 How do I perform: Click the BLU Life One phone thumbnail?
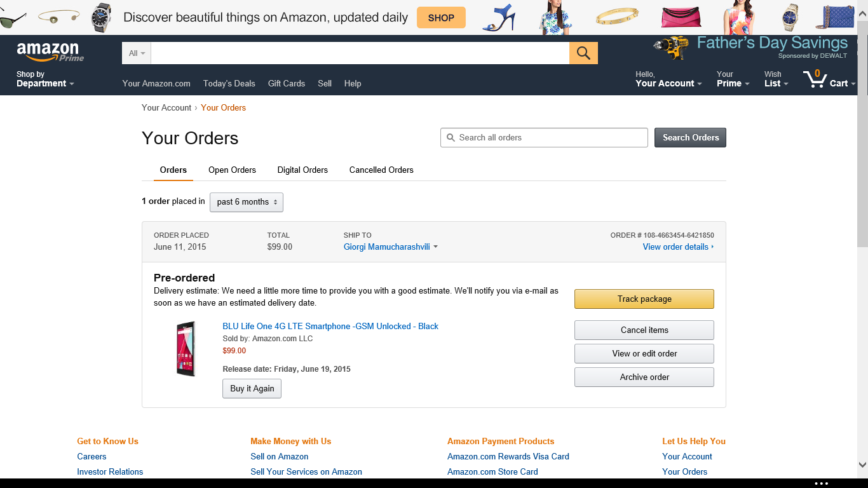(x=186, y=349)
